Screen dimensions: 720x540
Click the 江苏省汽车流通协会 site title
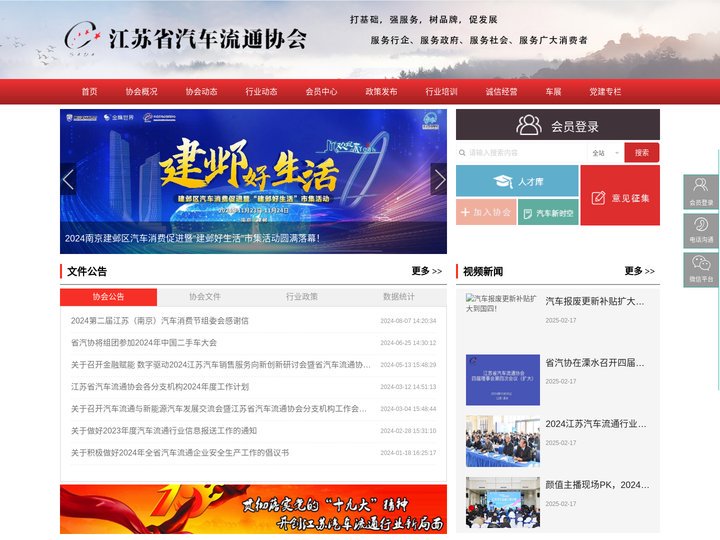pos(208,39)
